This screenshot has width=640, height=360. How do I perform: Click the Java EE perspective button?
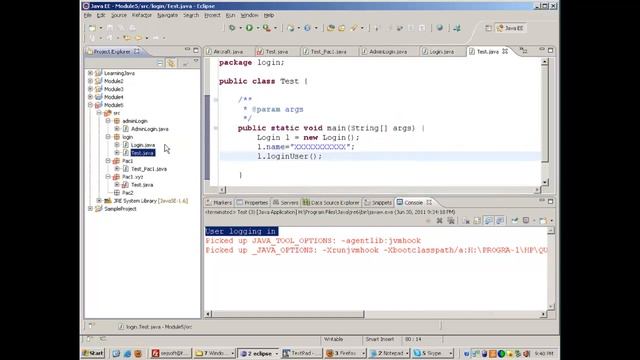point(510,28)
